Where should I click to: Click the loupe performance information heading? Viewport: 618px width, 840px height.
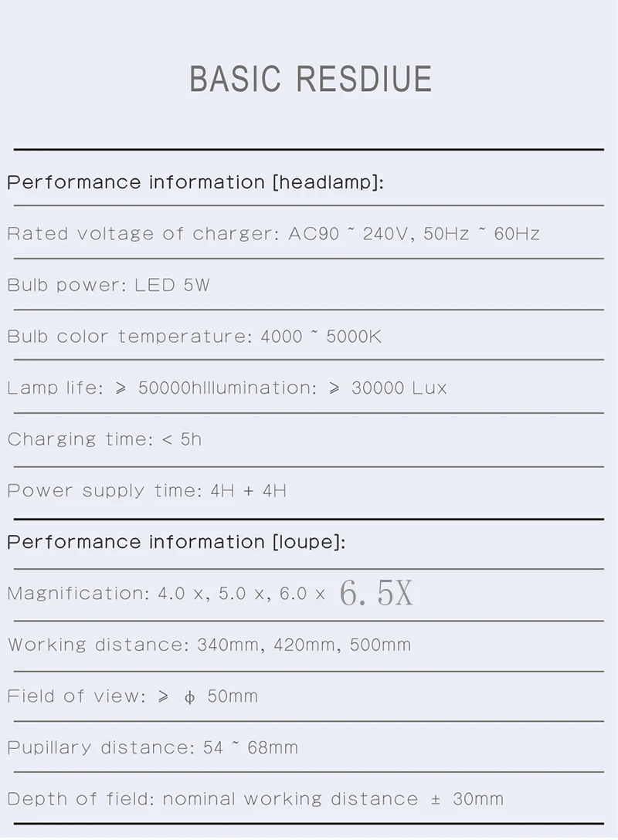coord(176,543)
